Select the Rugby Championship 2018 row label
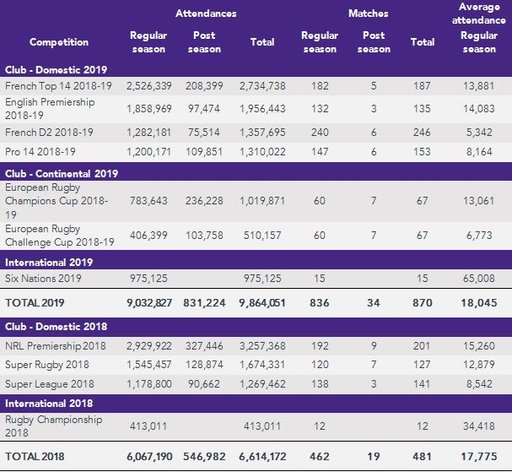Viewport: 512px width, 472px height. click(x=53, y=426)
